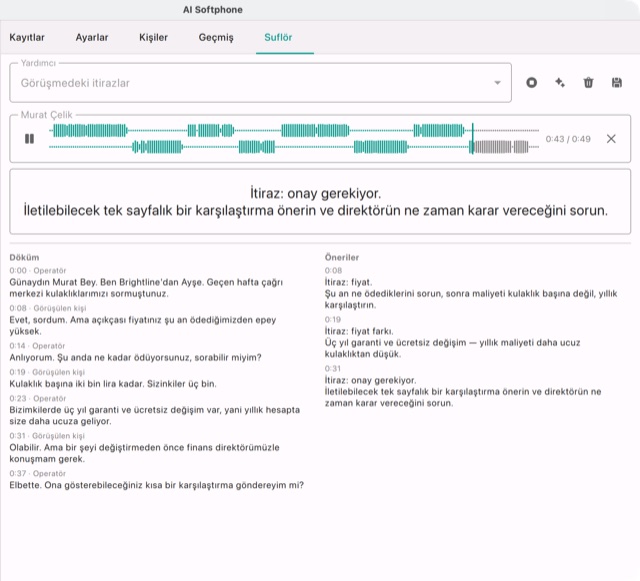The image size is (640, 581).
Task: Select the Görüşmedeki itirazlar combo box
Action: coord(260,83)
